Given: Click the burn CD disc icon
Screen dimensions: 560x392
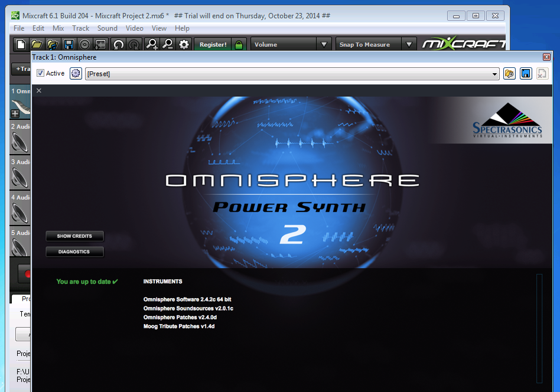Looking at the screenshot, I should 84,45.
